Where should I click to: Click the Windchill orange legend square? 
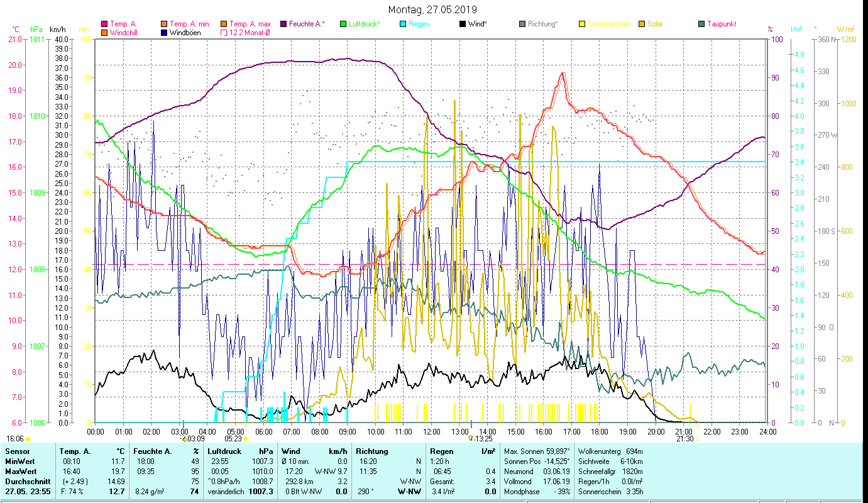pos(104,33)
